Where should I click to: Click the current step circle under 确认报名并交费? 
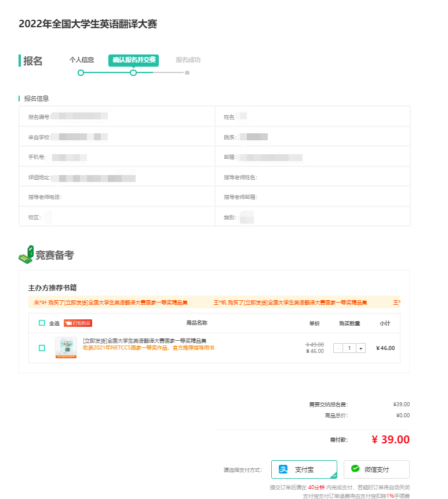133,72
